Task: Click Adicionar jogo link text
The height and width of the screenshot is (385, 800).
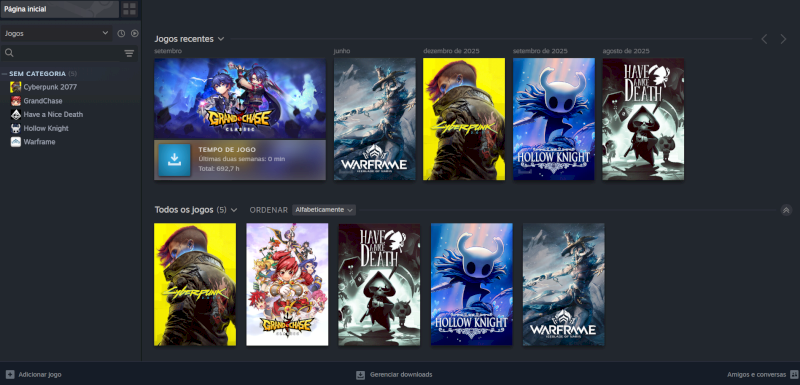Action: 40,375
